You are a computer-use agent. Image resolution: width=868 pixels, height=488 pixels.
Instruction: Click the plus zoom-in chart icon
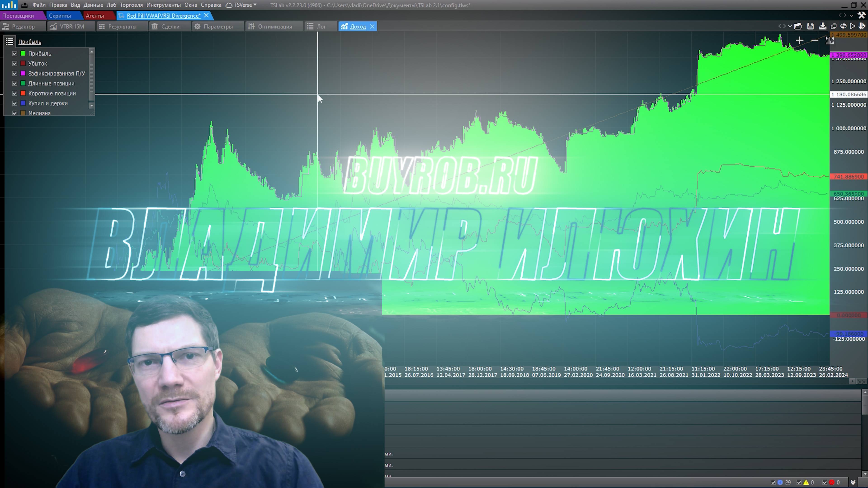tap(799, 40)
